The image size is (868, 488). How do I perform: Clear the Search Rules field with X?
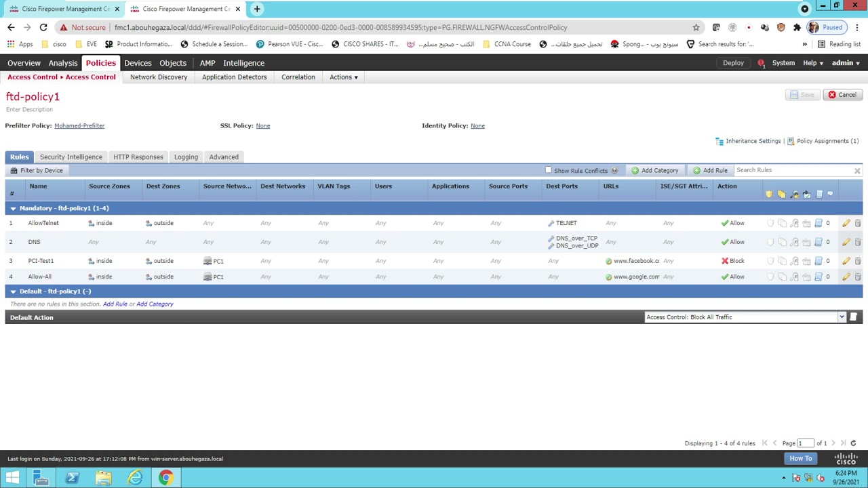(857, 171)
